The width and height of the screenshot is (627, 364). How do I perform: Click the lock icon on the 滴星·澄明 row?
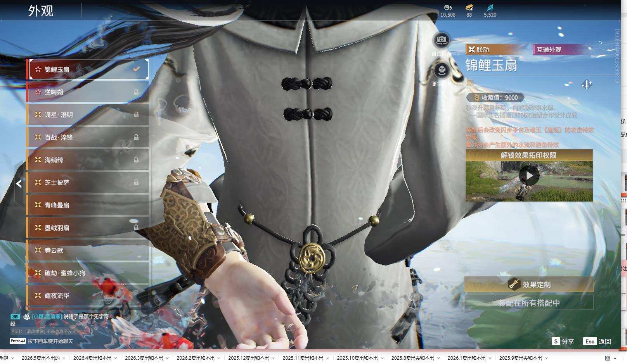[x=136, y=114]
